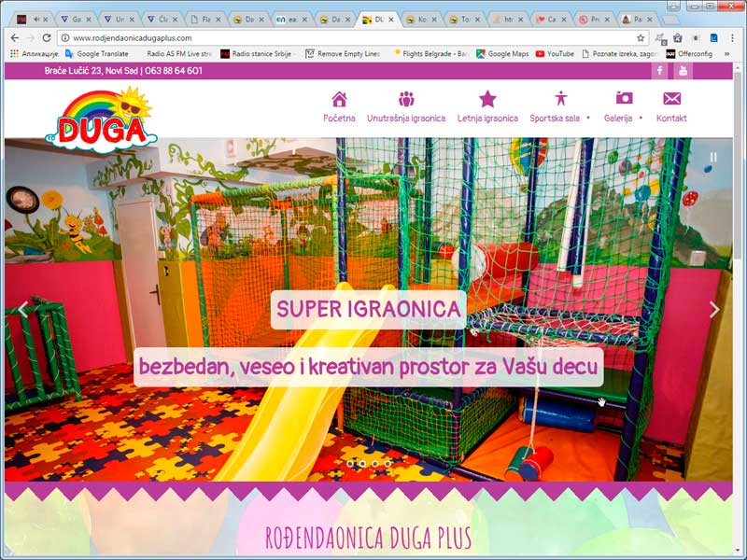The image size is (747, 560).
Task: Click the person icon above Sportska sala
Action: click(561, 99)
